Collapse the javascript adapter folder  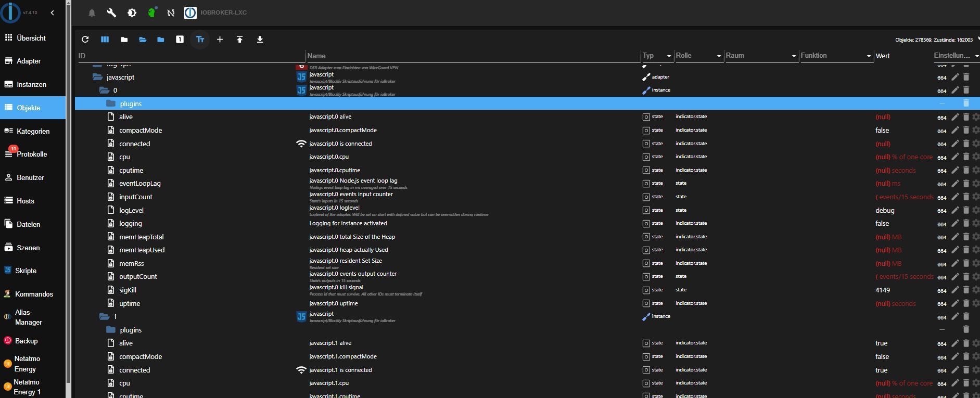[x=97, y=77]
